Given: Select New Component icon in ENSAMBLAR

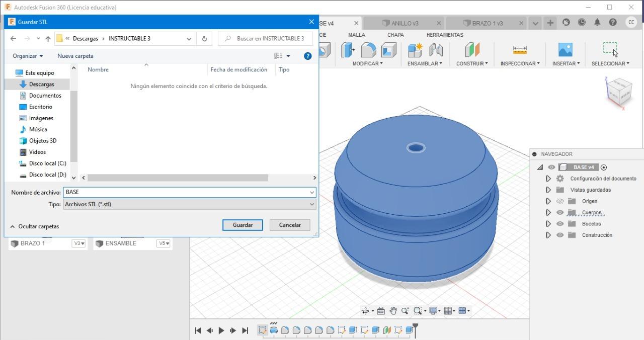Looking at the screenshot, I should pos(415,50).
